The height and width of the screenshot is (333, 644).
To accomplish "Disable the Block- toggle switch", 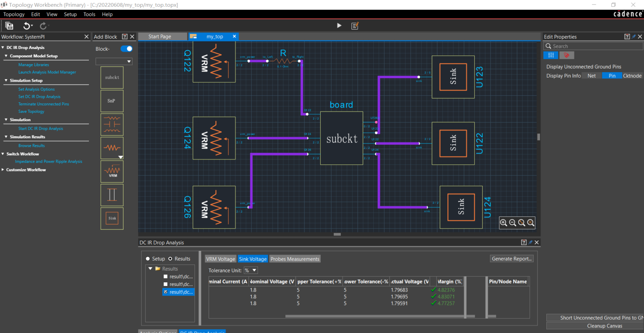I will click(126, 49).
